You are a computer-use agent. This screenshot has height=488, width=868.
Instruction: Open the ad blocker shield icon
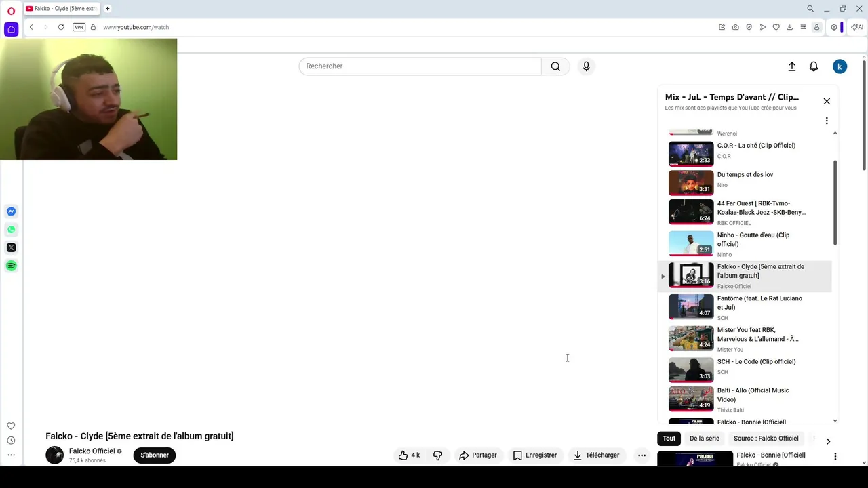(x=749, y=27)
